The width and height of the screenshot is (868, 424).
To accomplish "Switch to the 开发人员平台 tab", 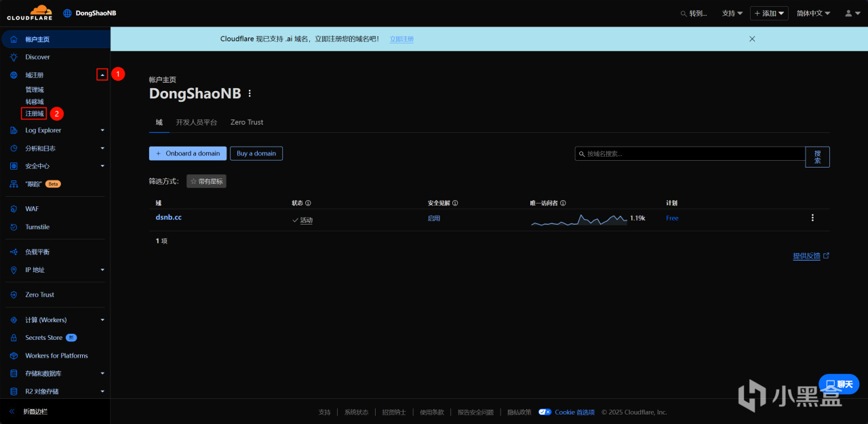I will click(197, 122).
